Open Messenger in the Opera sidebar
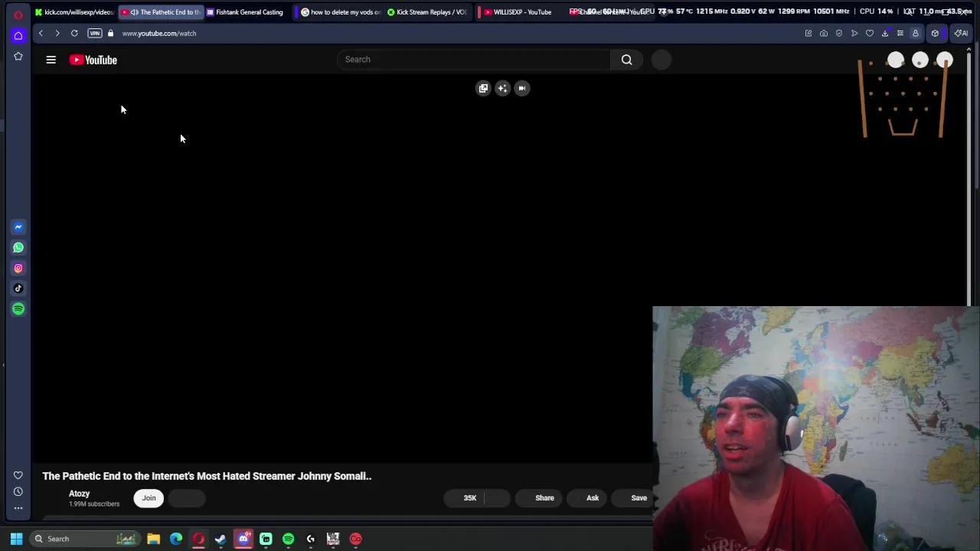The width and height of the screenshot is (980, 551). [18, 227]
